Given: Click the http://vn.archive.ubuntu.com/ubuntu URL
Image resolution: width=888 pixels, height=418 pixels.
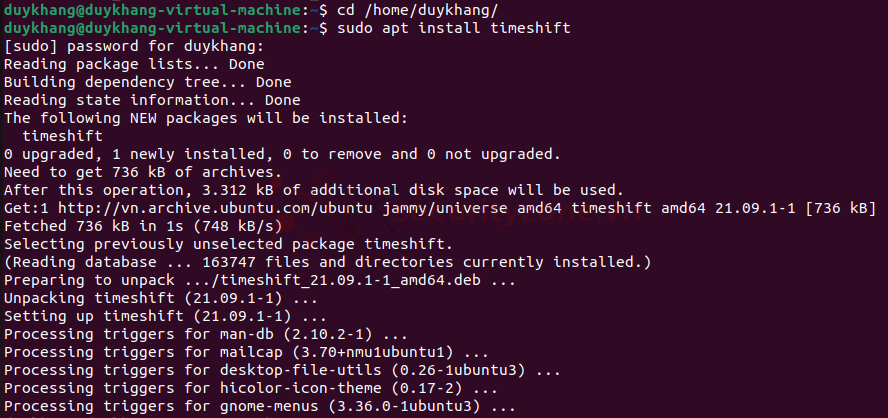Looking at the screenshot, I should (215, 208).
